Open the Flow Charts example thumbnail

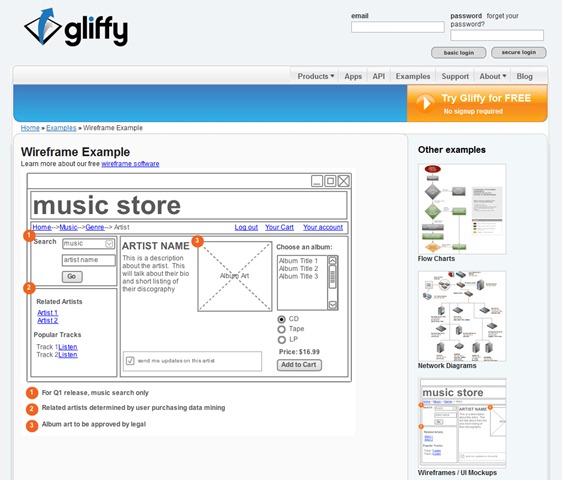tap(462, 209)
